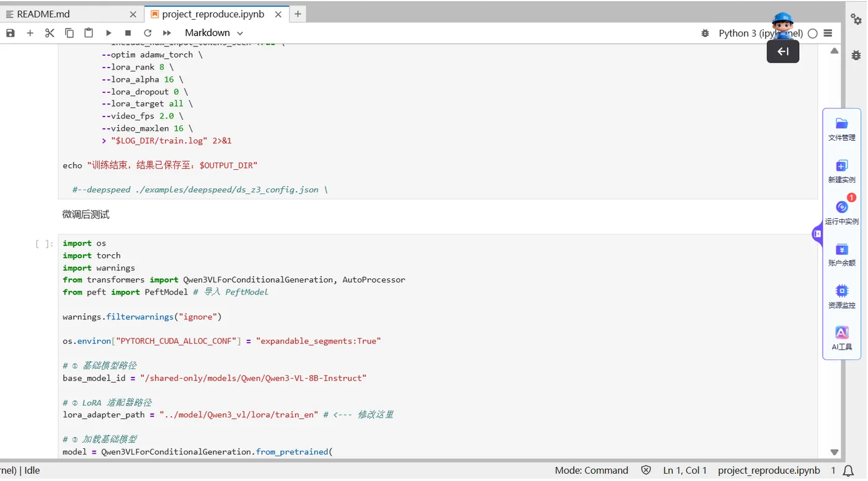Click project_reproduce.ipynb in the status bar

[769, 470]
